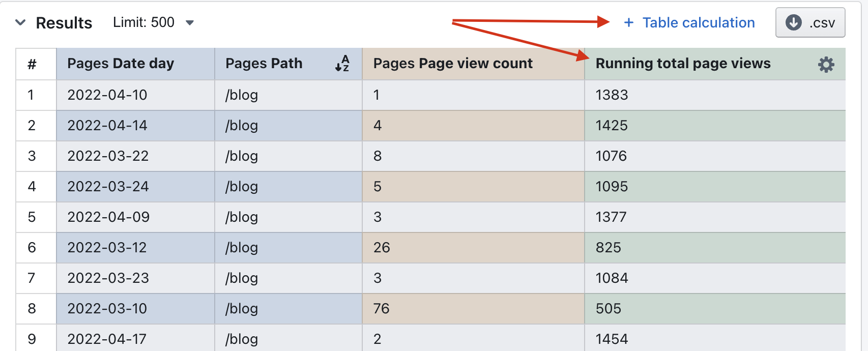Collapse the Results section chevron
Image resolution: width=868 pixels, height=351 pixels.
point(20,22)
